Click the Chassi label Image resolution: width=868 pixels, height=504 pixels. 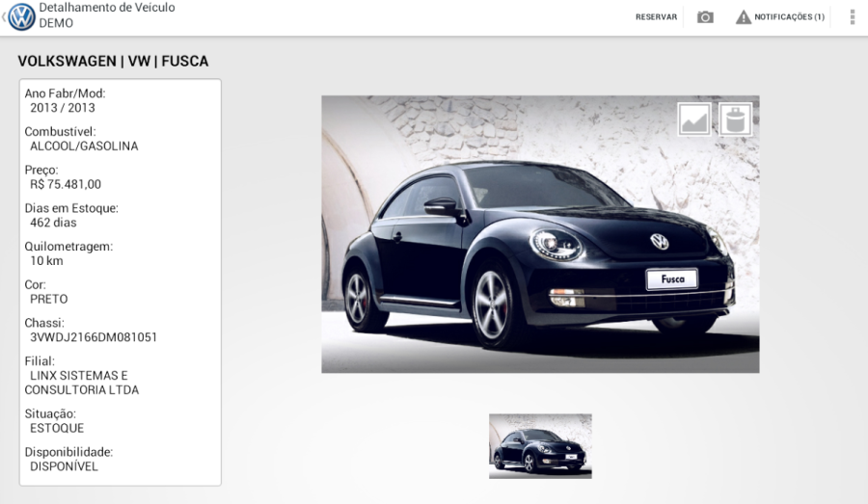44,323
